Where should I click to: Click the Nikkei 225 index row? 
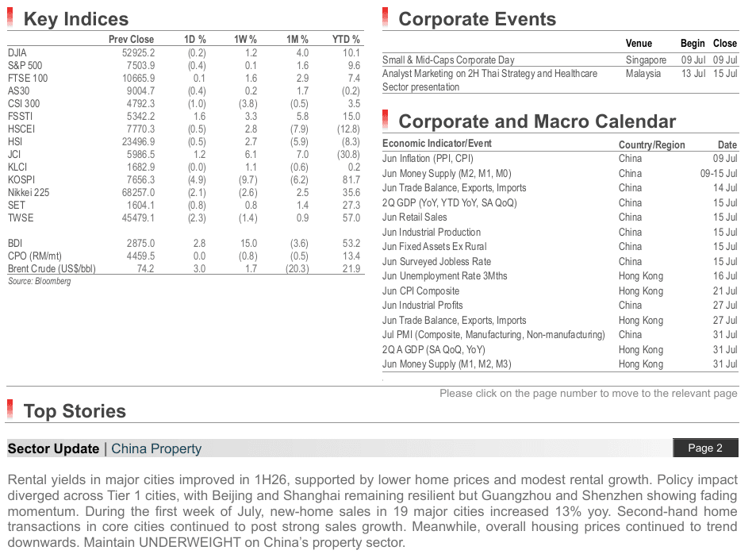184,192
